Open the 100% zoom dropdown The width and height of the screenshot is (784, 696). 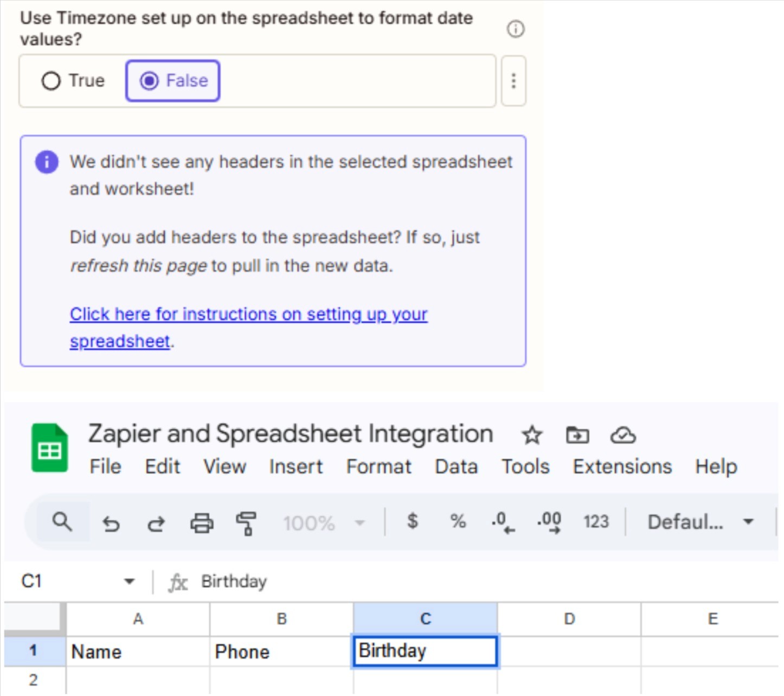point(324,523)
